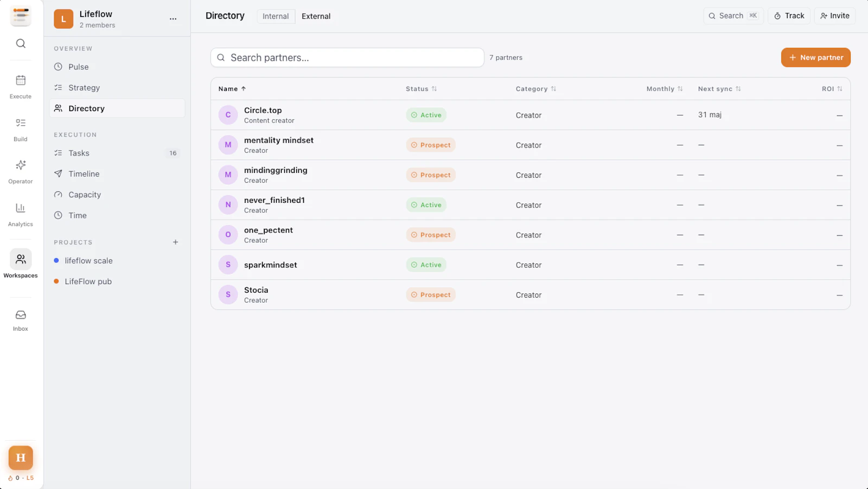Click Circle.top Active status badge
The height and width of the screenshot is (489, 868).
pos(426,115)
